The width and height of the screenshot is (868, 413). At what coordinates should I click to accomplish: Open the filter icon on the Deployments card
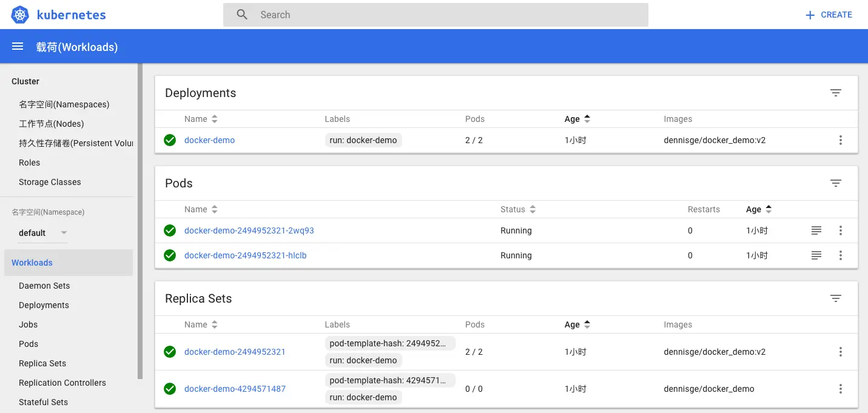[x=836, y=92]
